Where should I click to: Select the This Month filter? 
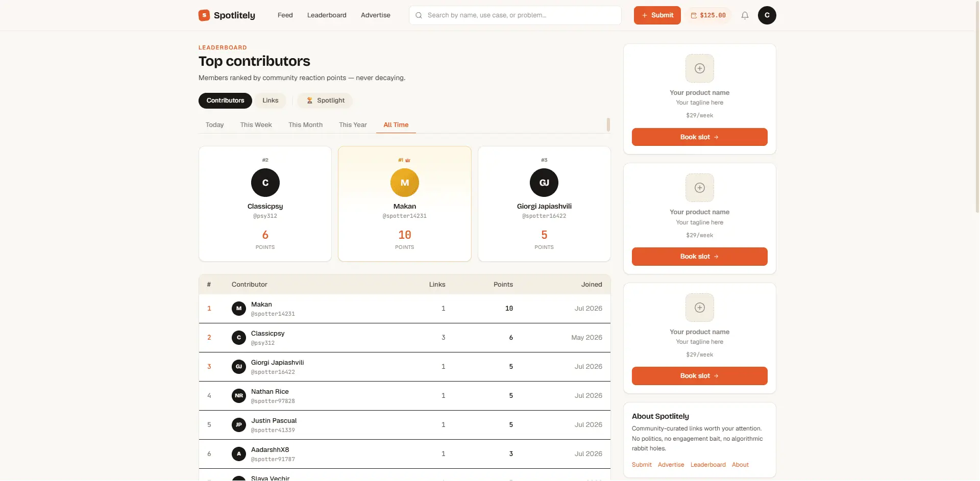[x=306, y=125]
